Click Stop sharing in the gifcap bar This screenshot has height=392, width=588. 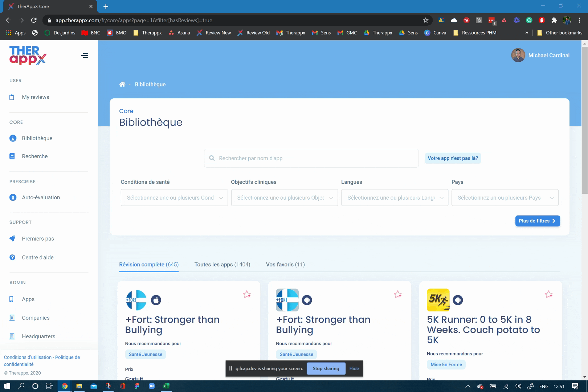[x=326, y=369]
